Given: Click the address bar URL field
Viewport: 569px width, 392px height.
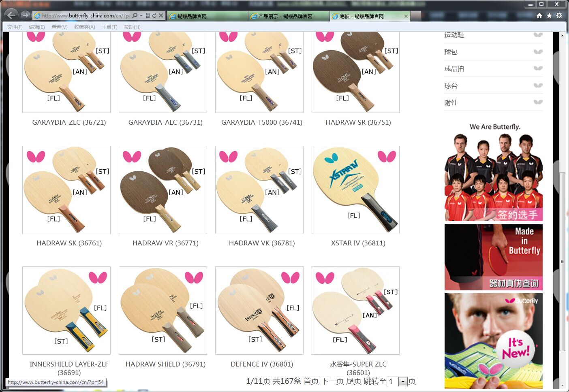Looking at the screenshot, I should 86,16.
